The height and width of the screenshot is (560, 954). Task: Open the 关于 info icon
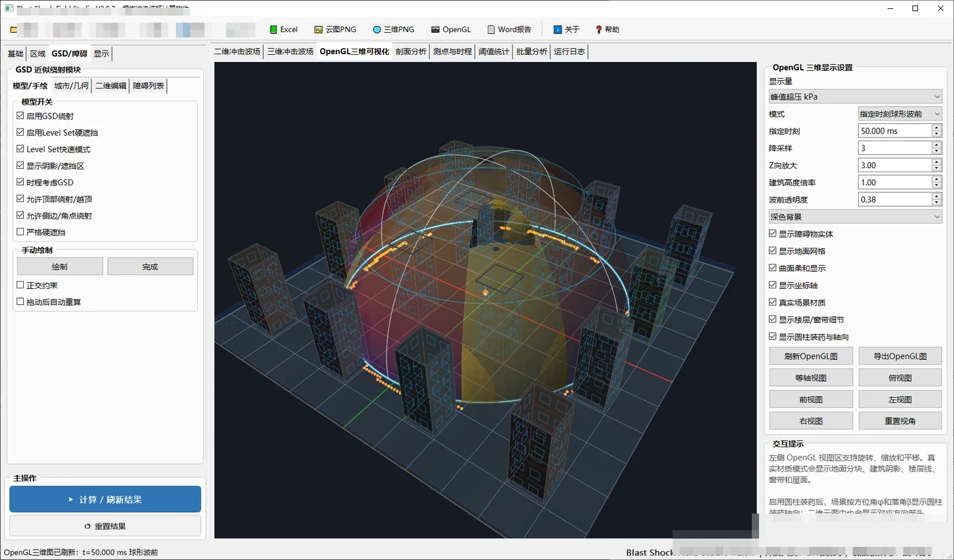tap(557, 30)
